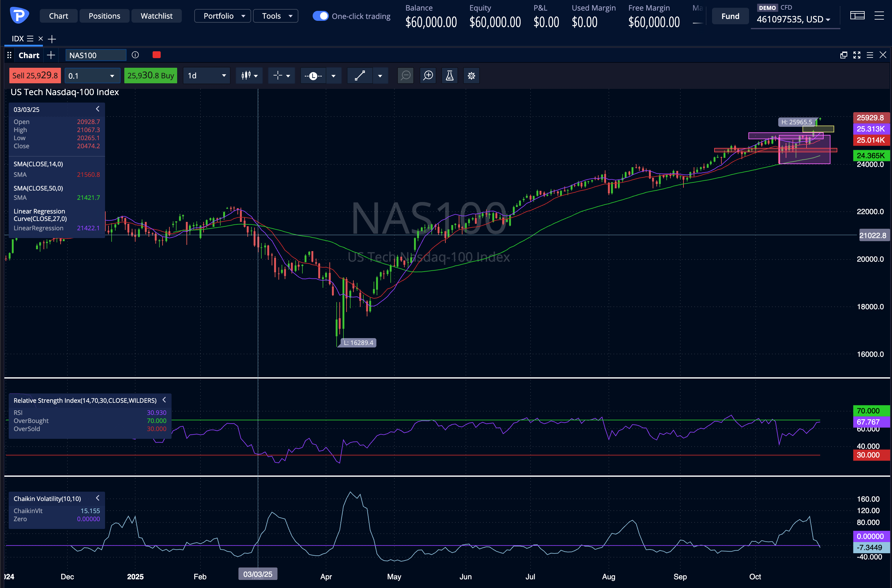892x588 pixels.
Task: Click the red color swatch beside NAS100
Action: click(x=156, y=55)
